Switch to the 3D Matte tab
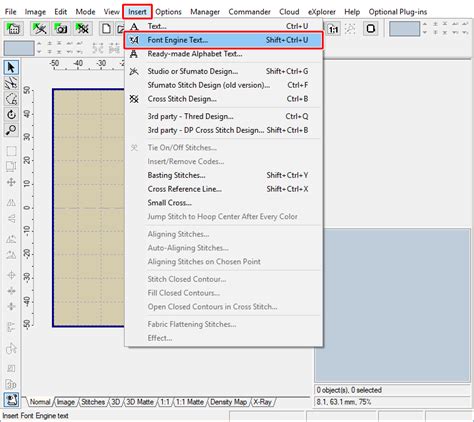 pos(140,402)
